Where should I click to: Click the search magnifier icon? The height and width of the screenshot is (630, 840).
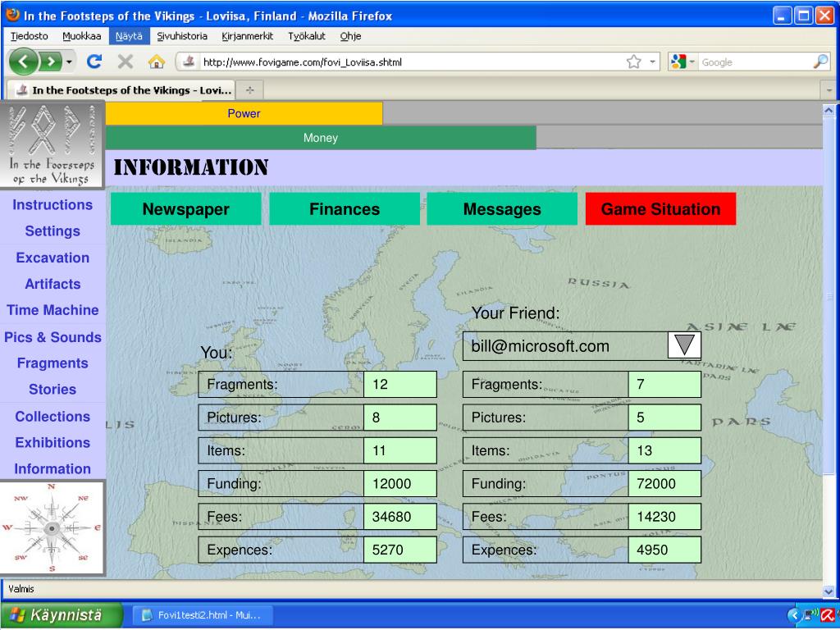click(x=820, y=62)
